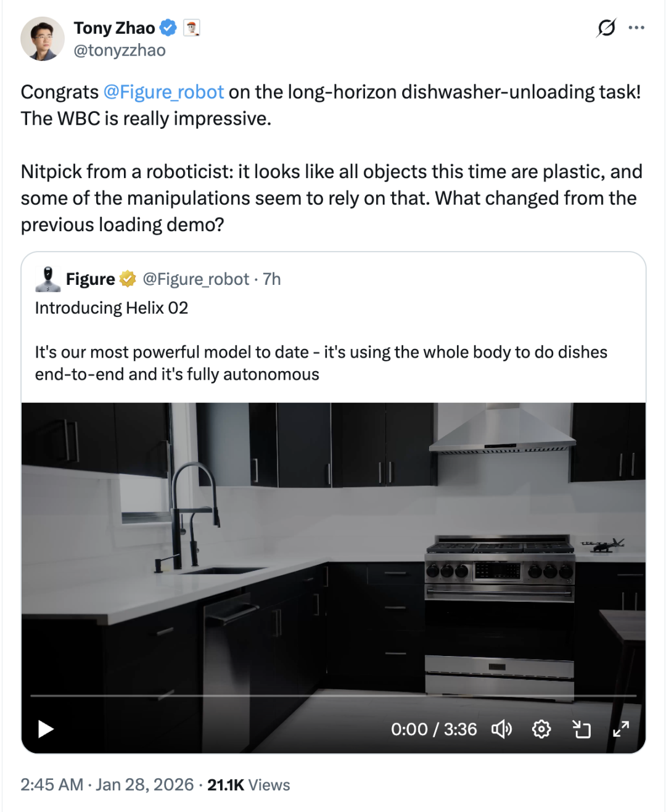Open video settings gear
The image size is (666, 812).
click(541, 729)
